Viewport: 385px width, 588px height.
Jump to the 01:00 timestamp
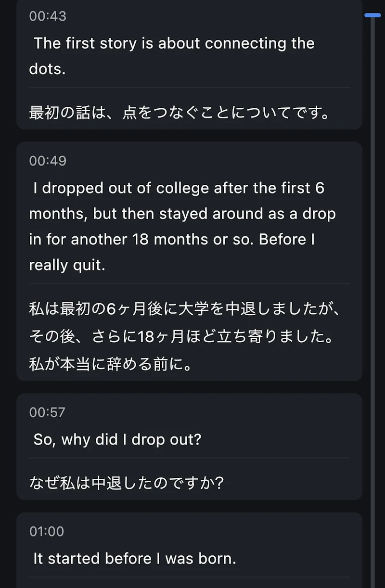(47, 531)
